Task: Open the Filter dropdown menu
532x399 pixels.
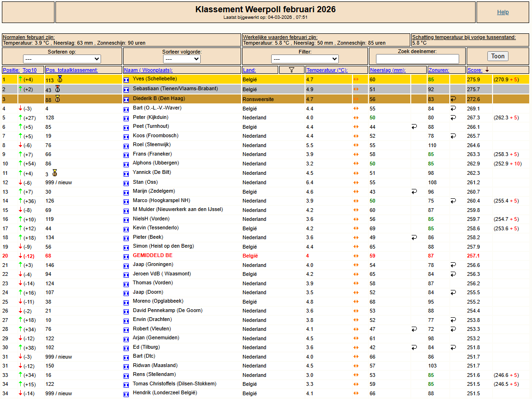Action: coord(305,59)
